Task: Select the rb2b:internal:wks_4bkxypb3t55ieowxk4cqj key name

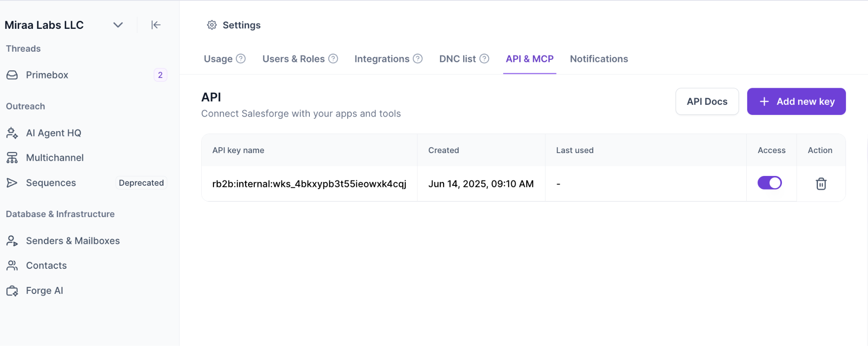Action: pyautogui.click(x=309, y=184)
